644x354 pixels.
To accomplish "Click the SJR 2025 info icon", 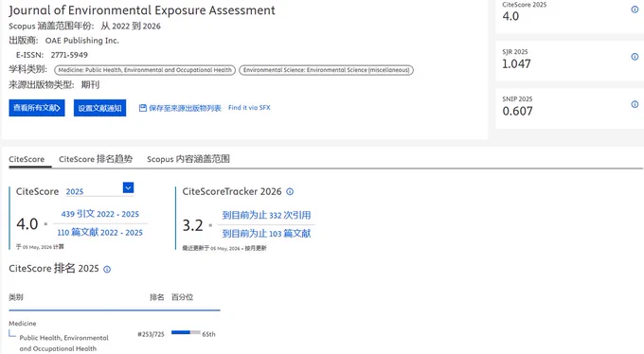I will click(635, 57).
